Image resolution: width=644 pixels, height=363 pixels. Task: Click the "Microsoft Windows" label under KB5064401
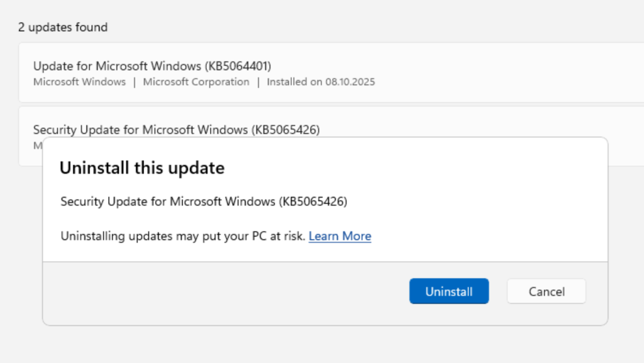click(79, 82)
